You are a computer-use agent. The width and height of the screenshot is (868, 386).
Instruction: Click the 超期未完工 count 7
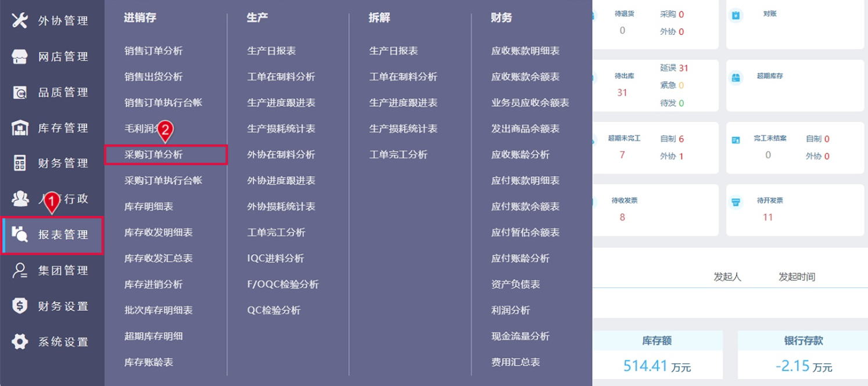tap(622, 155)
